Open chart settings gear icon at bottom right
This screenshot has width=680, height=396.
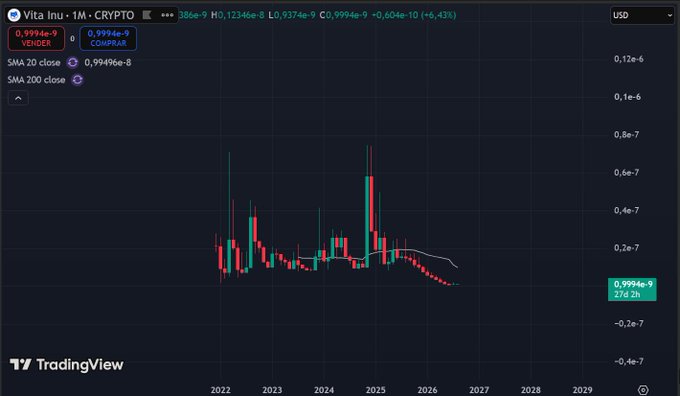click(x=643, y=390)
